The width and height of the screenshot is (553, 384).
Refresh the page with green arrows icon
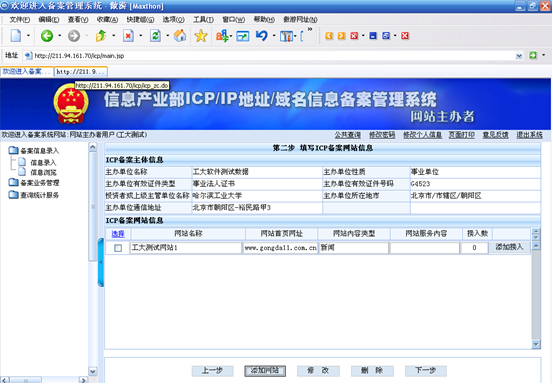[x=155, y=36]
